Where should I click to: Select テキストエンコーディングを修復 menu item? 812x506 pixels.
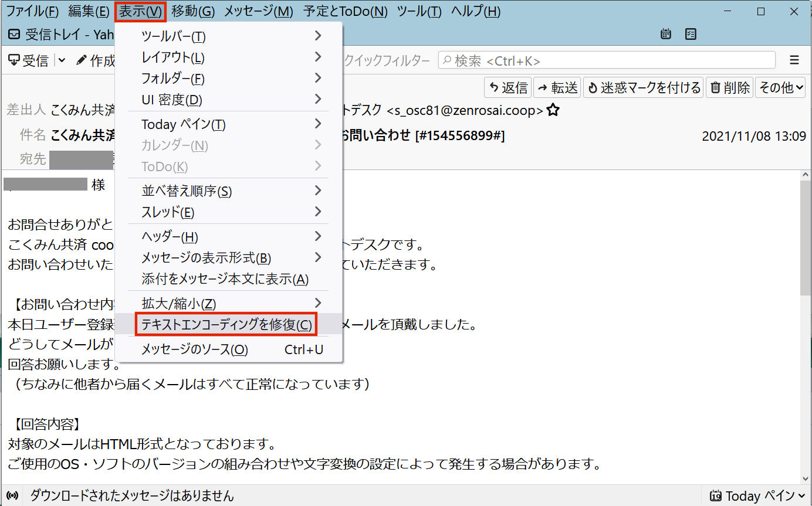[226, 325]
